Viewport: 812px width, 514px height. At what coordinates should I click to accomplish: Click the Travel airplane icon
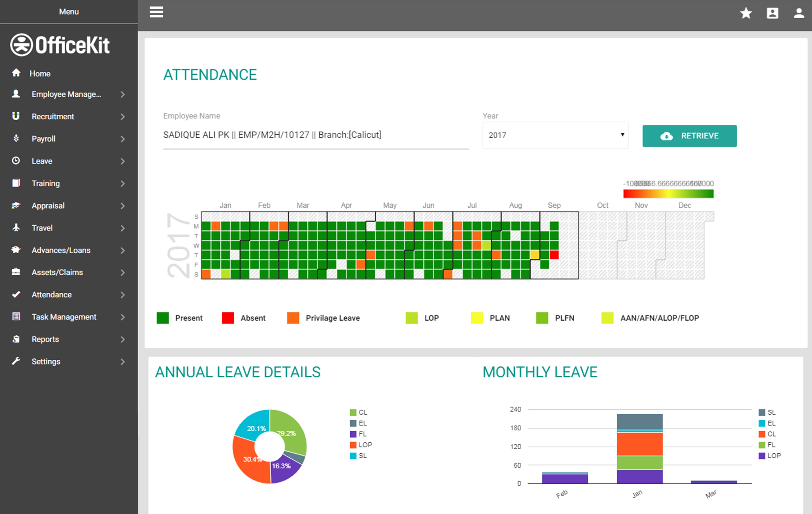16,227
